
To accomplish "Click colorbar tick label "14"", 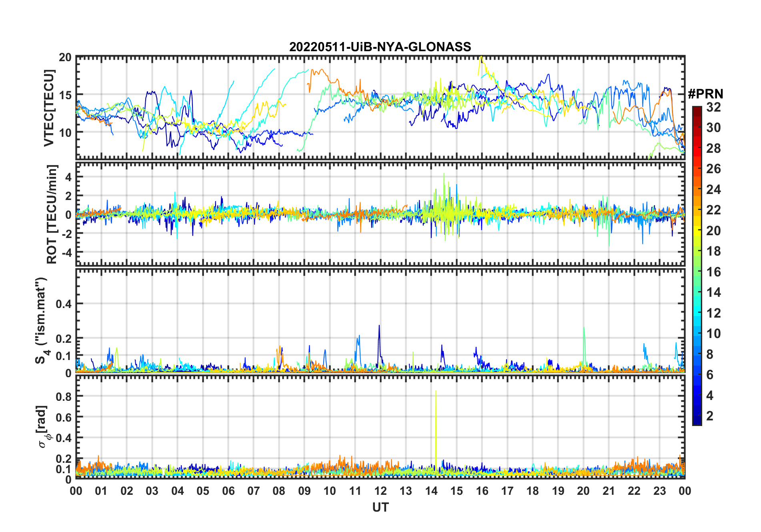I will pos(713,292).
